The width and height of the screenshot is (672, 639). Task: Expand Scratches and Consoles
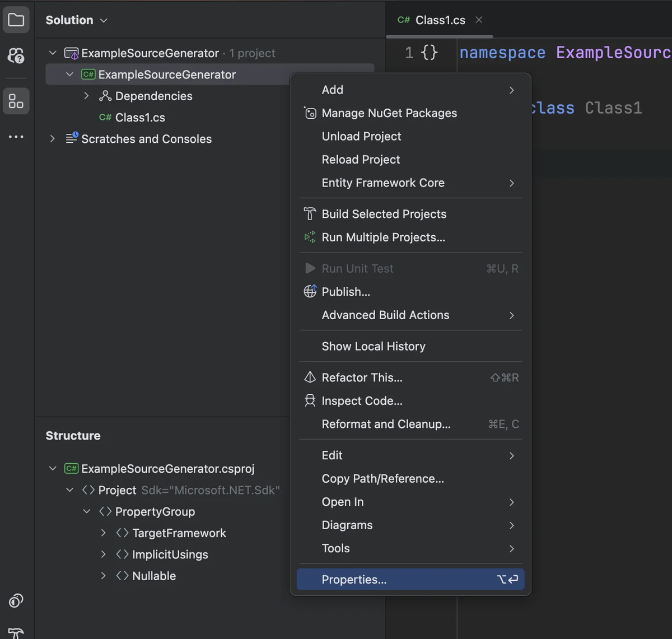click(53, 138)
